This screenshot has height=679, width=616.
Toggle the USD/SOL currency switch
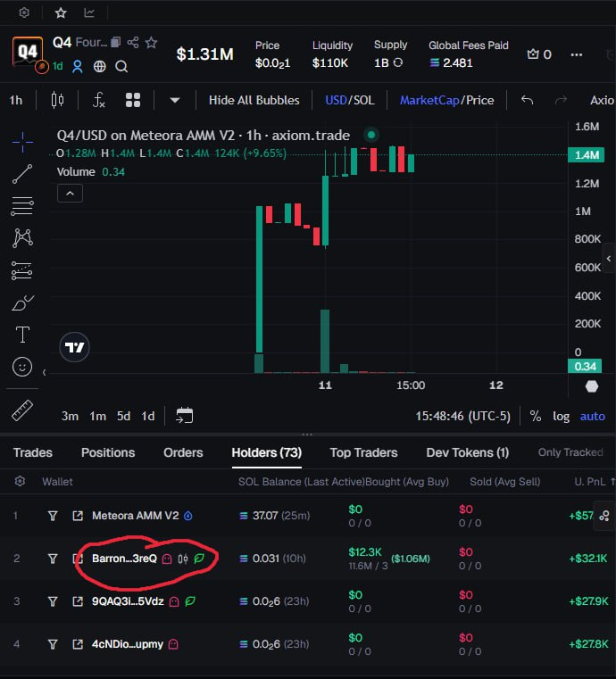[350, 101]
